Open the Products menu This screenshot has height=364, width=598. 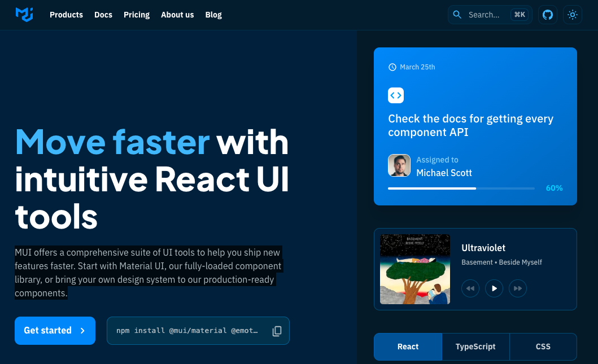point(67,15)
